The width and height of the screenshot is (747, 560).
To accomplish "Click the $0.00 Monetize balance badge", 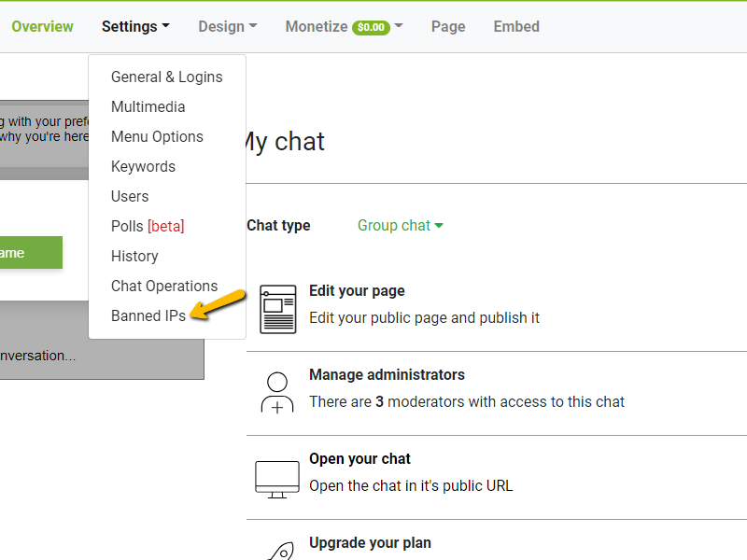I will click(x=371, y=27).
